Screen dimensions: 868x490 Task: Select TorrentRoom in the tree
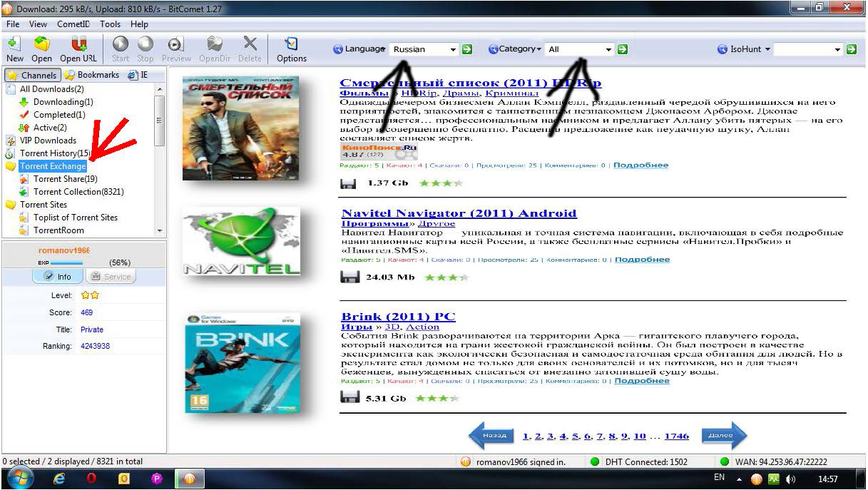pos(58,230)
